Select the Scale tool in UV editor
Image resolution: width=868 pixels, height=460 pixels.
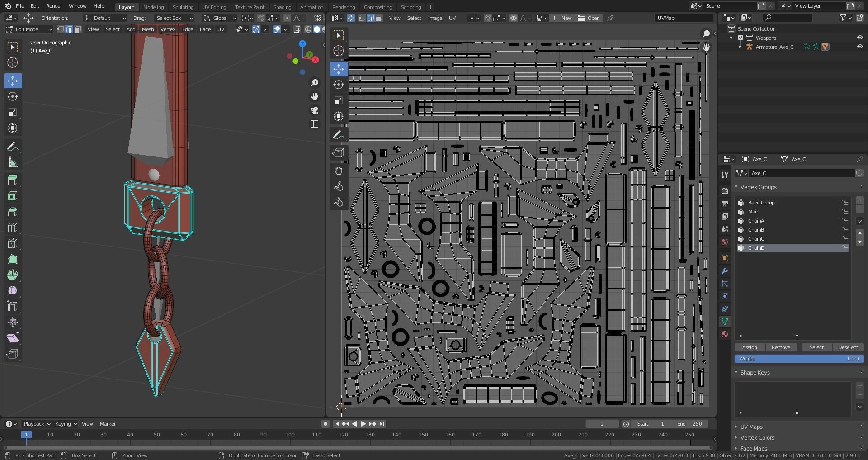coord(339,100)
